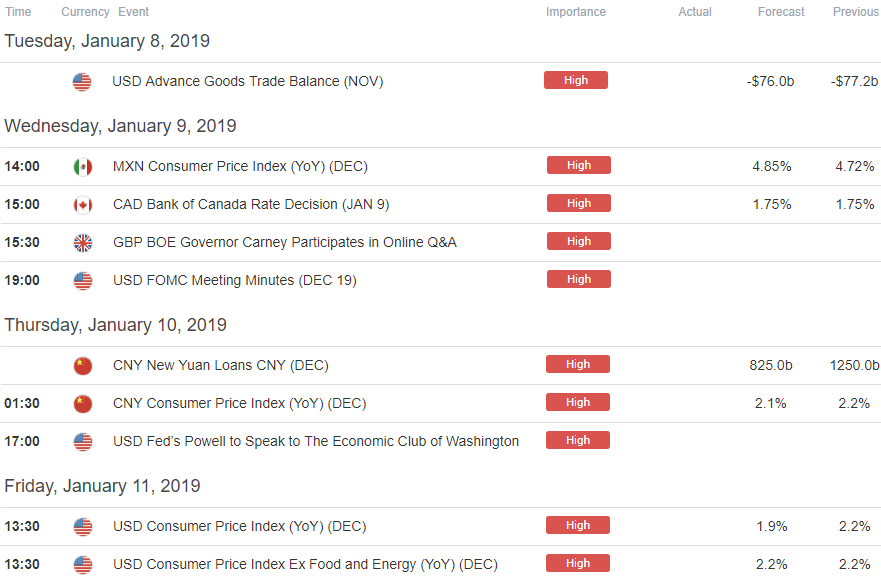Click the High importance tag for CNY New Yuan Loans
881x581 pixels.
(578, 364)
